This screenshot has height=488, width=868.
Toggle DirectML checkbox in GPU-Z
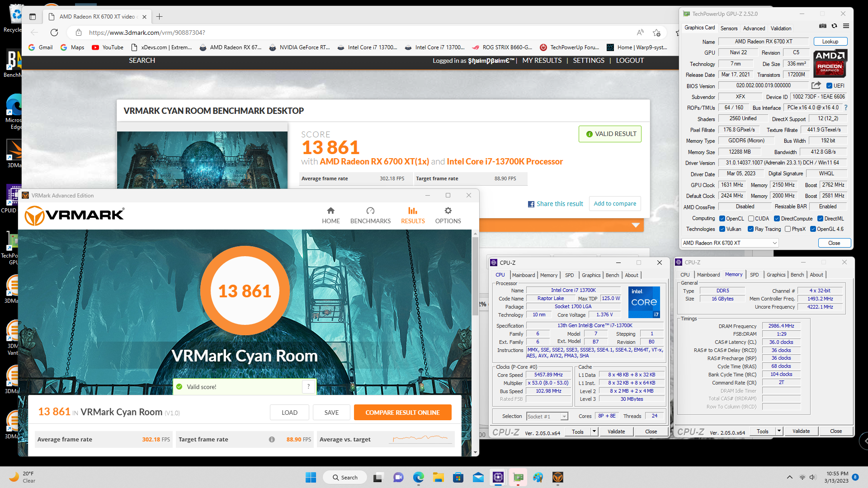(x=820, y=219)
